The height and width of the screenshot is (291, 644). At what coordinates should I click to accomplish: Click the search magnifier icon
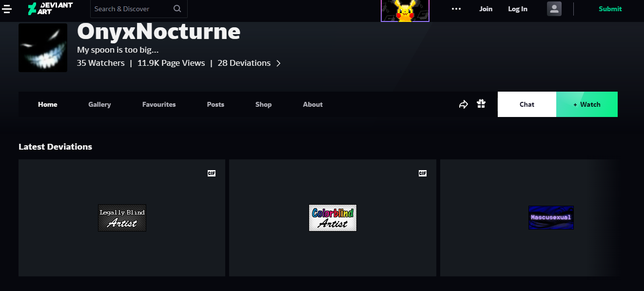177,9
